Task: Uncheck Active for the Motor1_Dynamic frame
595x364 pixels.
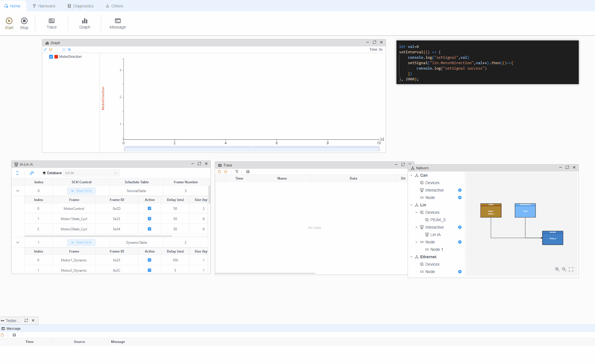Action: 149,260
